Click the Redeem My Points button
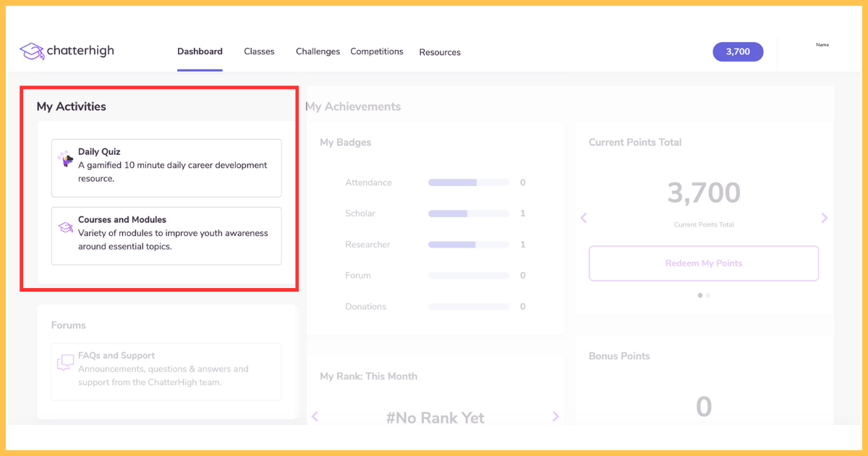Viewport: 868px width, 456px height. 703,263
